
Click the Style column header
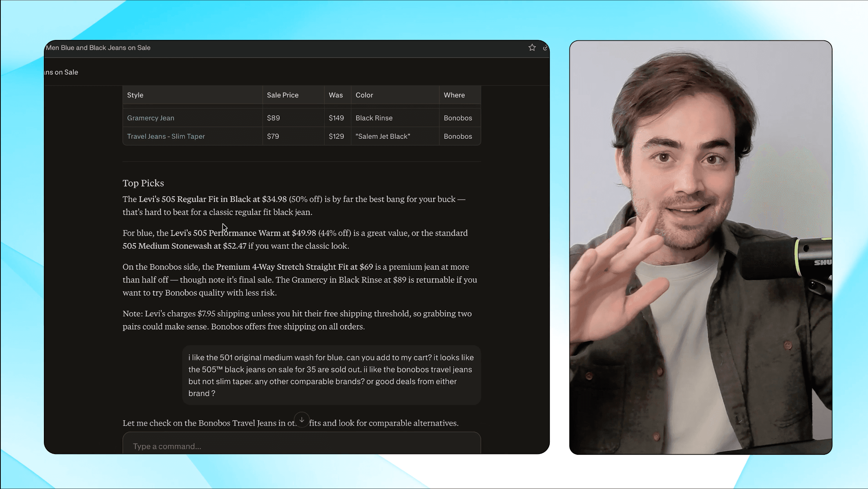coord(135,95)
